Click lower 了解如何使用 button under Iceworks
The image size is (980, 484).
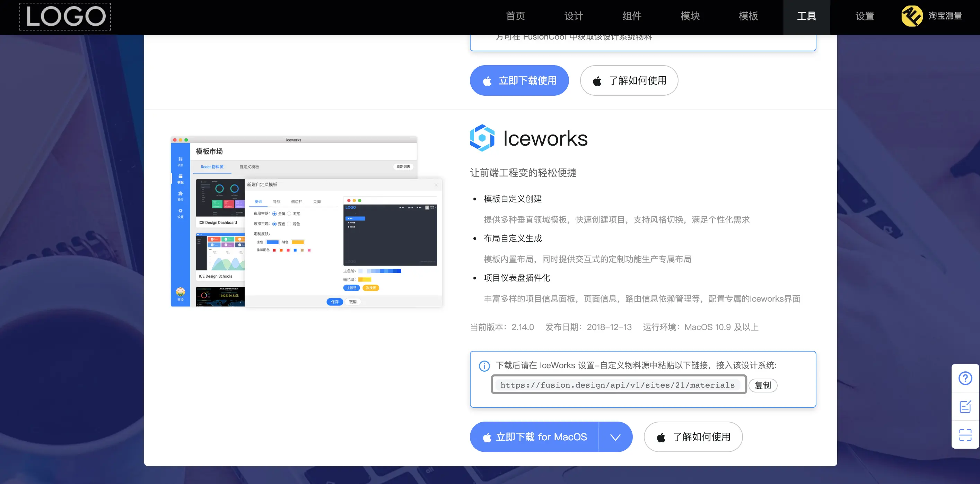click(693, 437)
